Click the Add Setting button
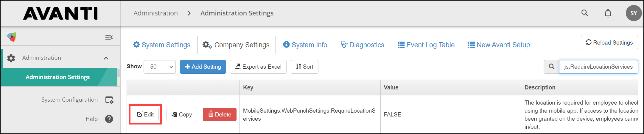The image size is (644, 134). point(203,67)
